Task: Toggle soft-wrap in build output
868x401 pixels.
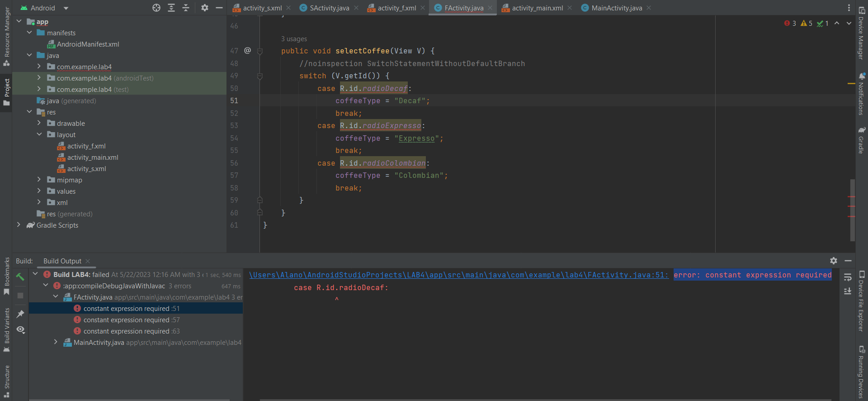Action: pos(848,277)
